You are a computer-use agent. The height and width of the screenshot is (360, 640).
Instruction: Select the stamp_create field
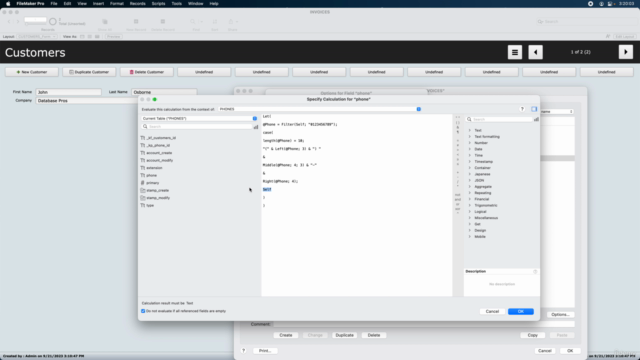[157, 190]
